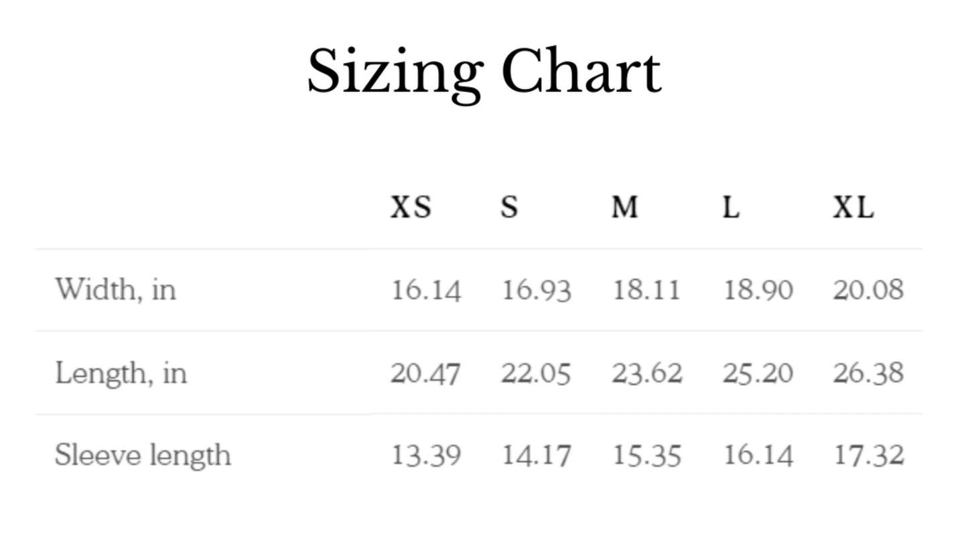968x560 pixels.
Task: Select M sleeve length value 15.35
Action: click(x=646, y=456)
